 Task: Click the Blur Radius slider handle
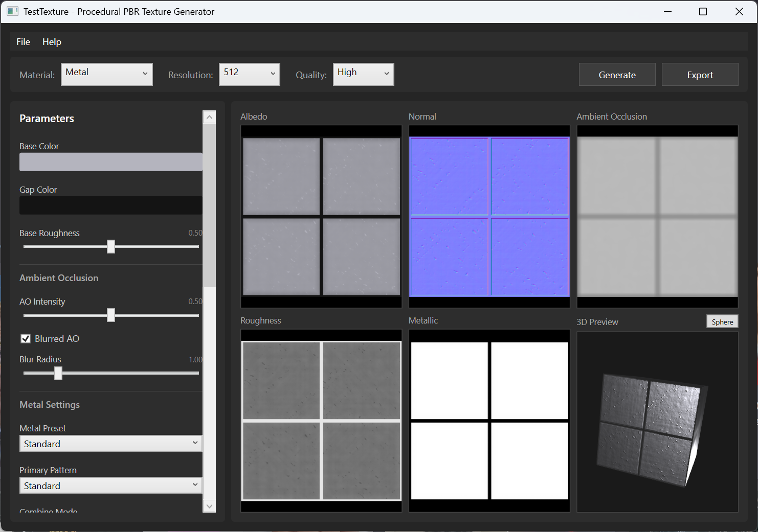coord(58,373)
